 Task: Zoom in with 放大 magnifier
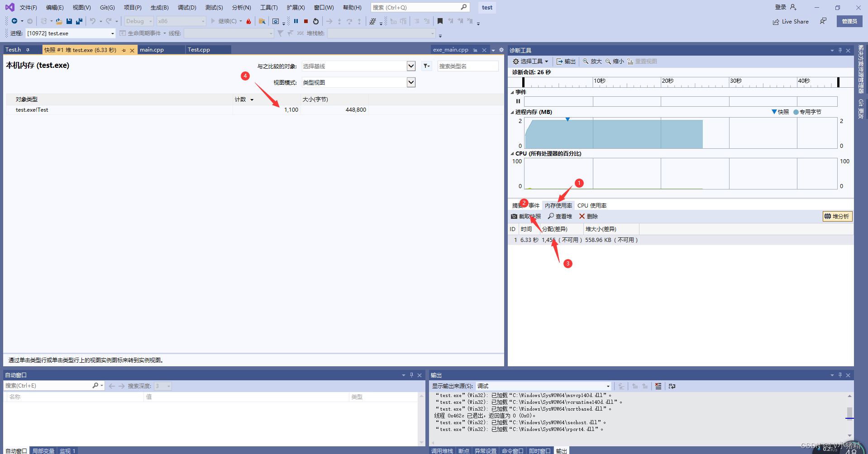coord(592,61)
